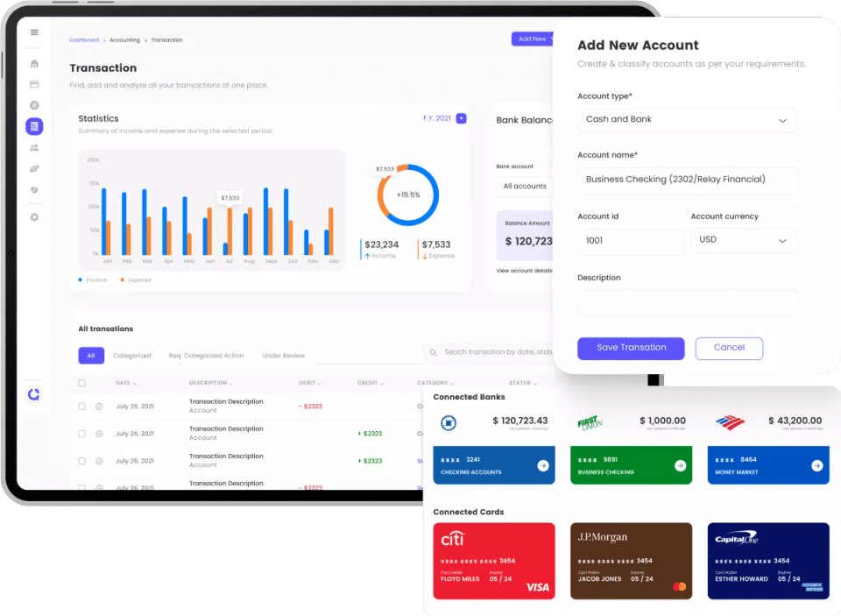Click the Chase bank logo
Image resolution: width=841 pixels, height=616 pixels.
pos(449,423)
